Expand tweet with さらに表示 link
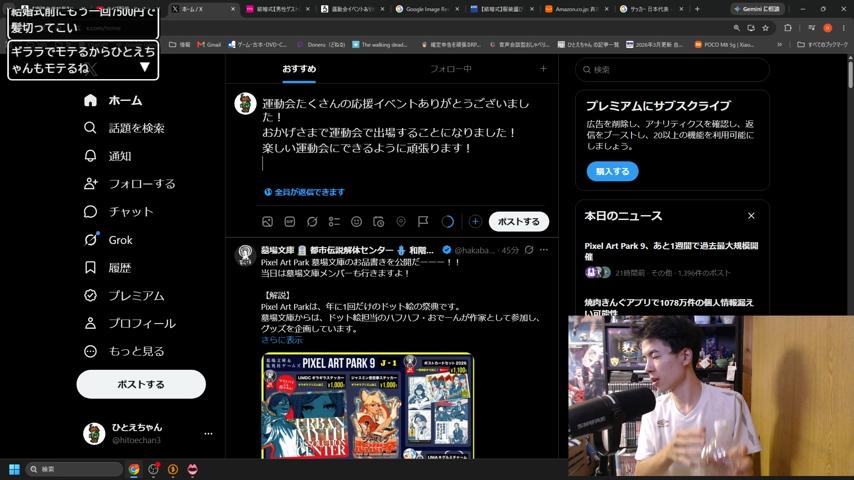The width and height of the screenshot is (854, 480). [282, 340]
